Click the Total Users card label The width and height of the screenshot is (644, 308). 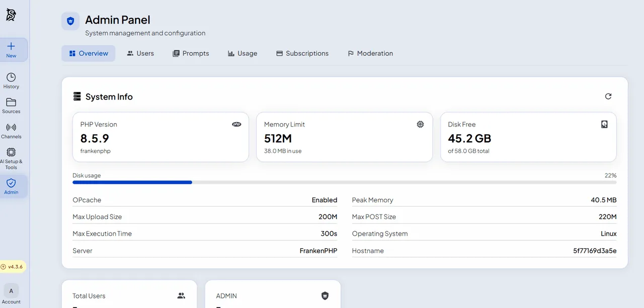[89, 296]
